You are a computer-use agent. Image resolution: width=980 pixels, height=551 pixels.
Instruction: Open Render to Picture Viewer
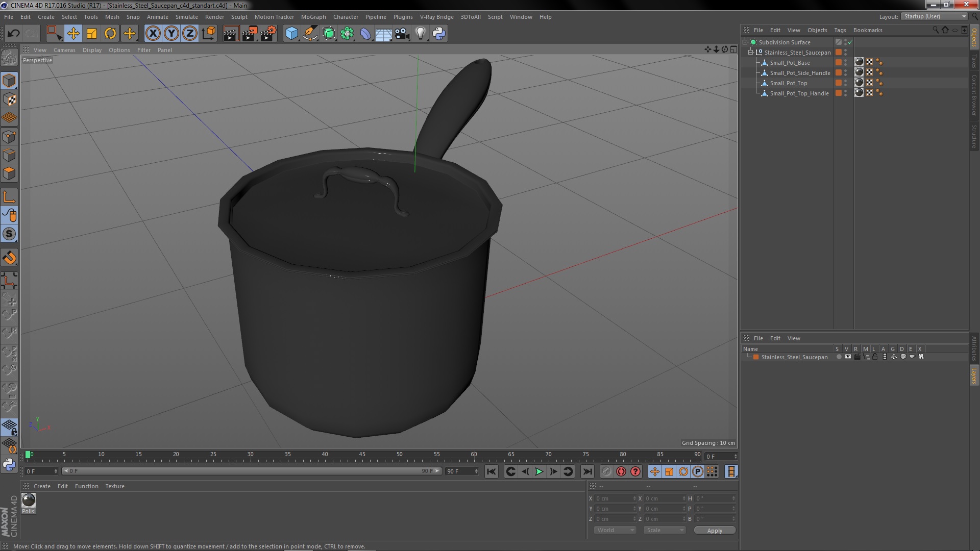pos(250,34)
